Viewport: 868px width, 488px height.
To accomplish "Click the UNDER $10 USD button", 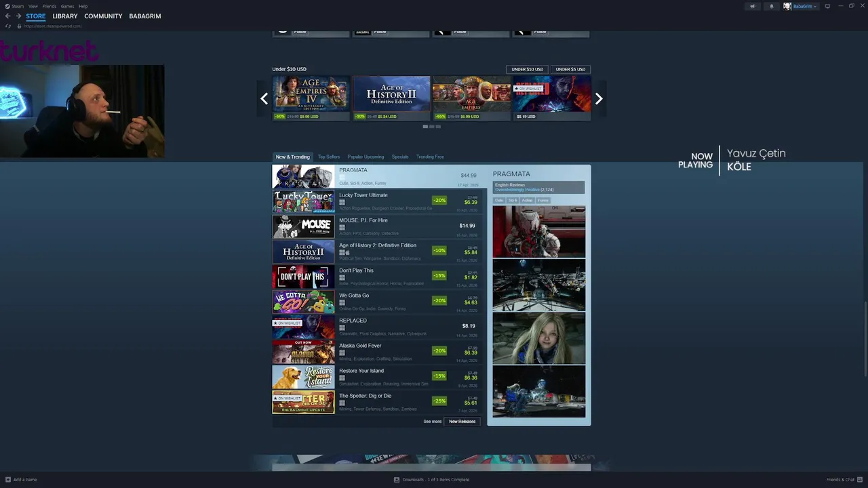I will pos(527,69).
